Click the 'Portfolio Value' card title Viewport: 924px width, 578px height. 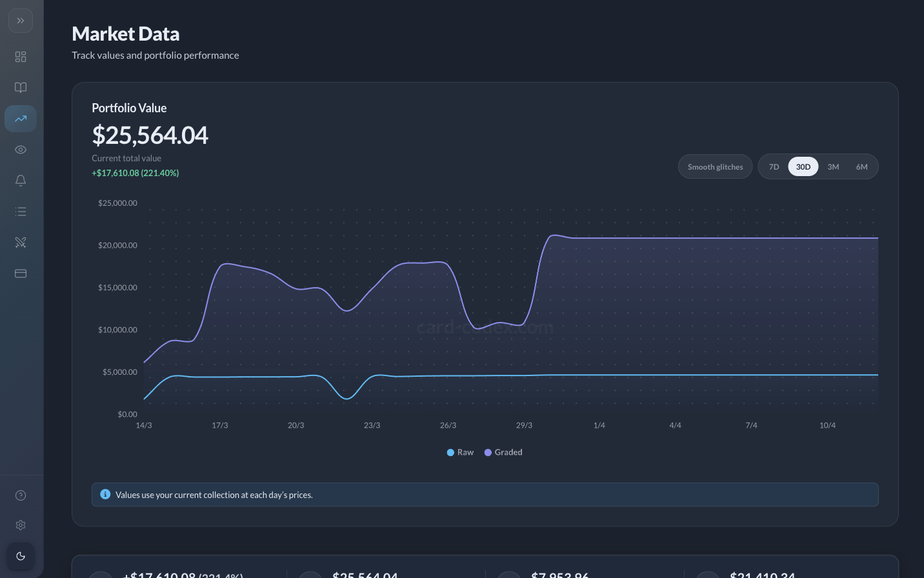(129, 108)
